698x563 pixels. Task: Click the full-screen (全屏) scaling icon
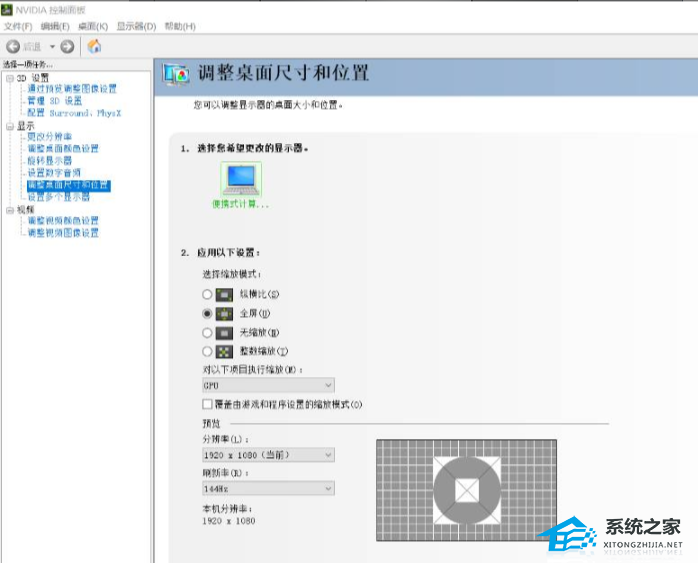(224, 314)
